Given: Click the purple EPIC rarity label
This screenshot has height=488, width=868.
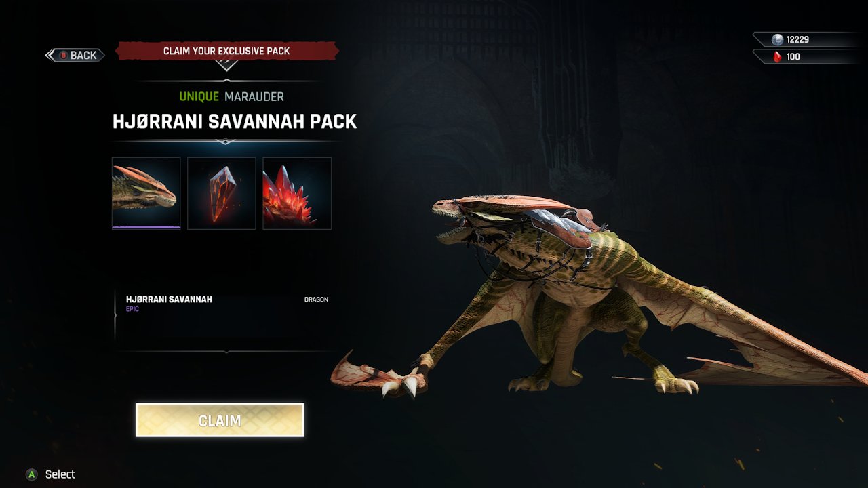Looking at the screenshot, I should tap(133, 309).
